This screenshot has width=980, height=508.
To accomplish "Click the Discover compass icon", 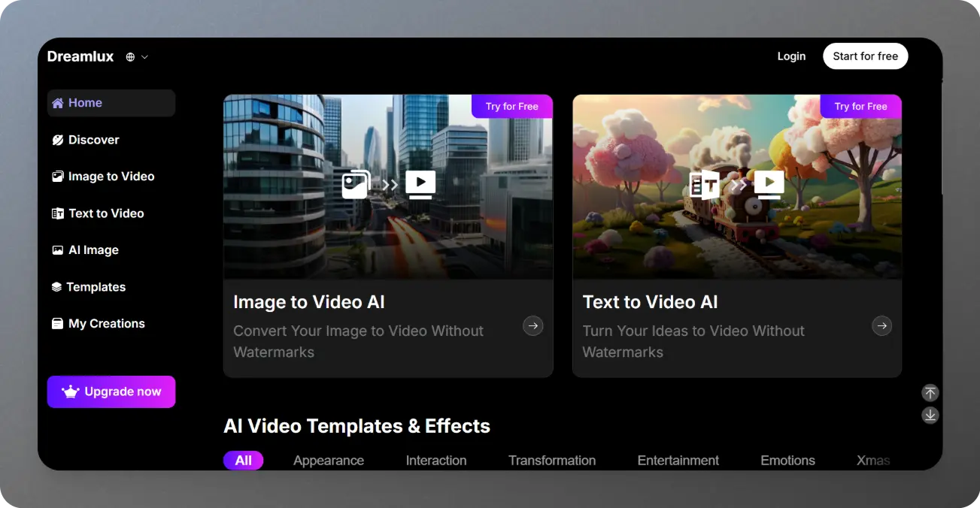I will (58, 140).
